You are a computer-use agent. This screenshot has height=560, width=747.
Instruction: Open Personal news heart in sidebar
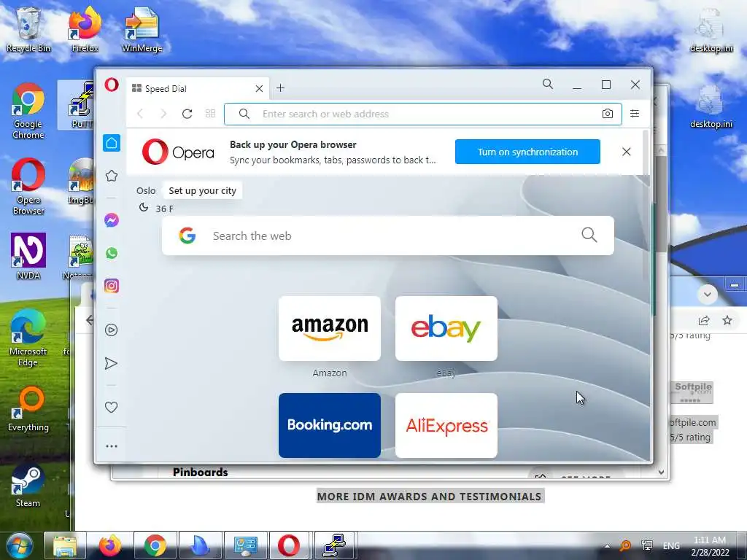tap(111, 407)
